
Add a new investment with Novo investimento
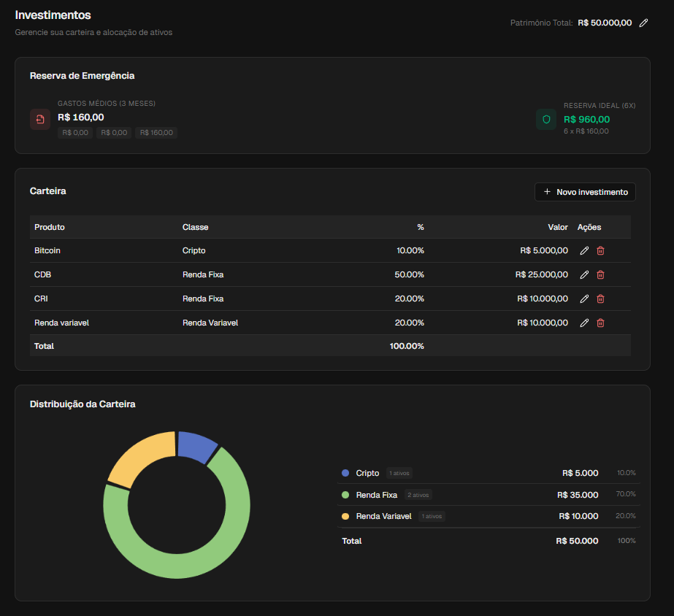[585, 192]
